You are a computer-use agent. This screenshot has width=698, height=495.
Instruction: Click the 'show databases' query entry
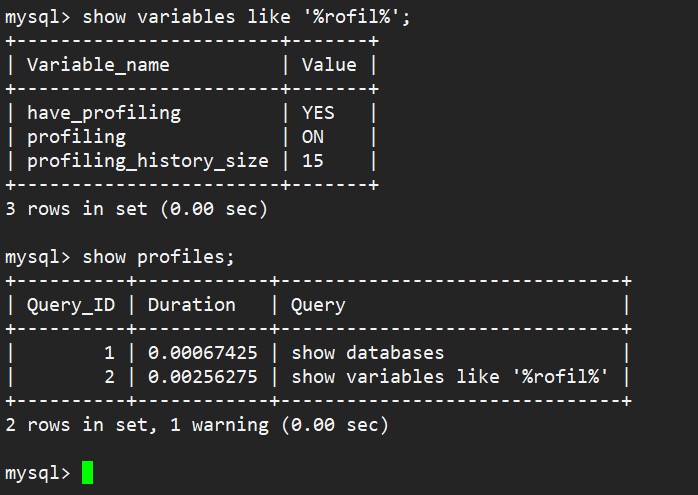367,353
